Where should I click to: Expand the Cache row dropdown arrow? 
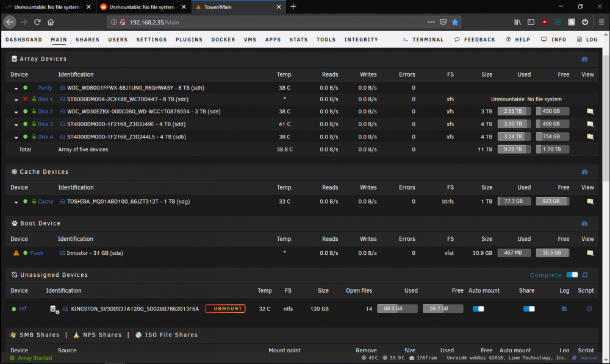16,202
